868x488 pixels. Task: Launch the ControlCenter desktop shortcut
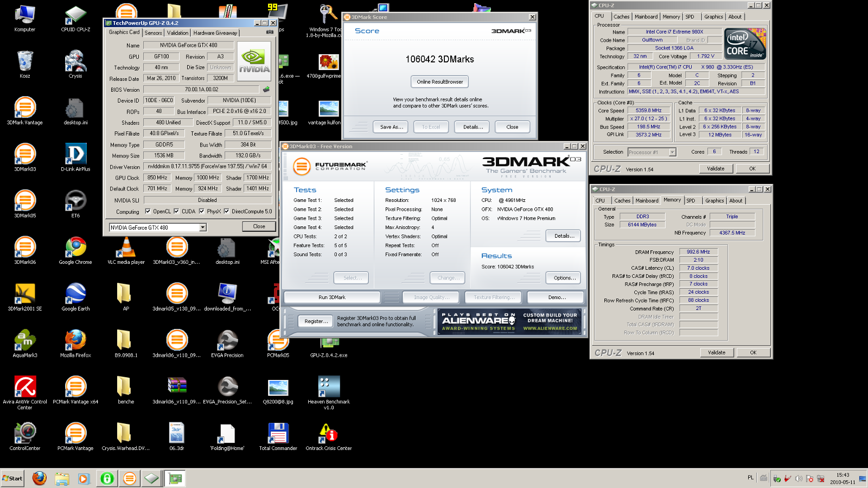pyautogui.click(x=25, y=437)
